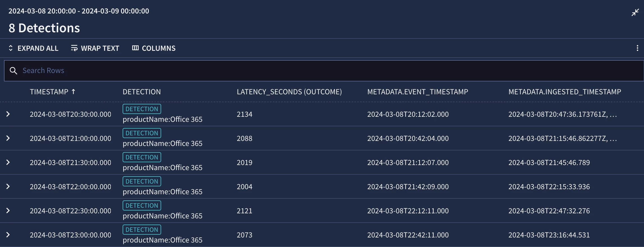Expand the 21:30:00.000 detection row
This screenshot has height=247, width=644.
[8, 162]
